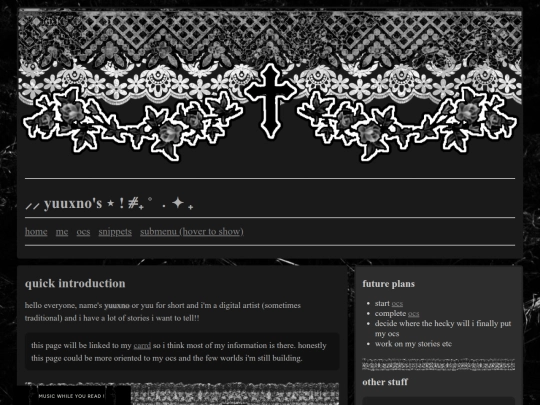Click the submenu (hover to show) link
540x405 pixels.
coord(192,231)
